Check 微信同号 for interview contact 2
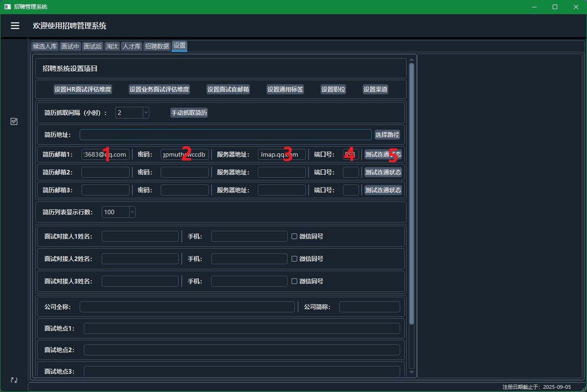587x392 pixels. point(295,259)
